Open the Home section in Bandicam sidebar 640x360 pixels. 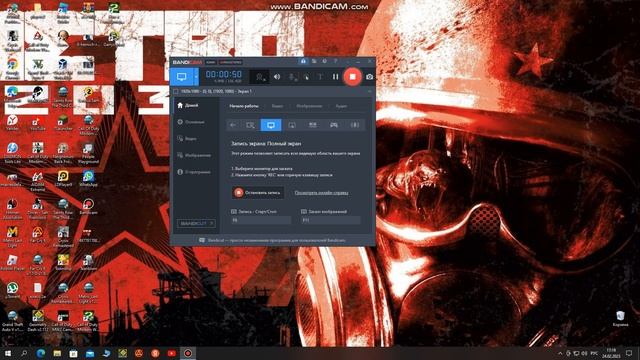[x=188, y=105]
